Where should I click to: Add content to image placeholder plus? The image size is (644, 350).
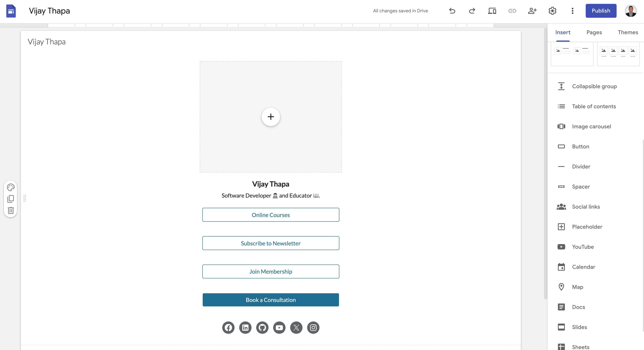click(x=271, y=117)
